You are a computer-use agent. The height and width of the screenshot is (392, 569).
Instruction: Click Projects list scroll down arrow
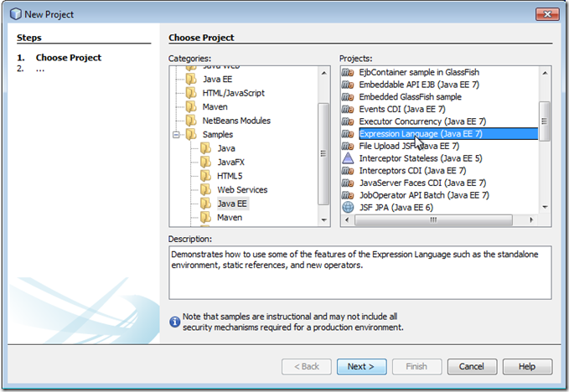click(545, 207)
